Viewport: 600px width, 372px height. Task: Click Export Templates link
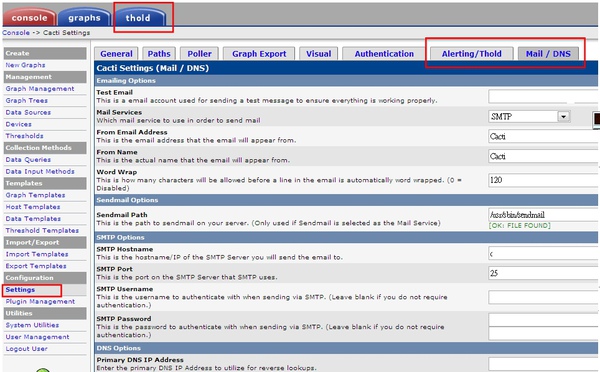point(36,266)
